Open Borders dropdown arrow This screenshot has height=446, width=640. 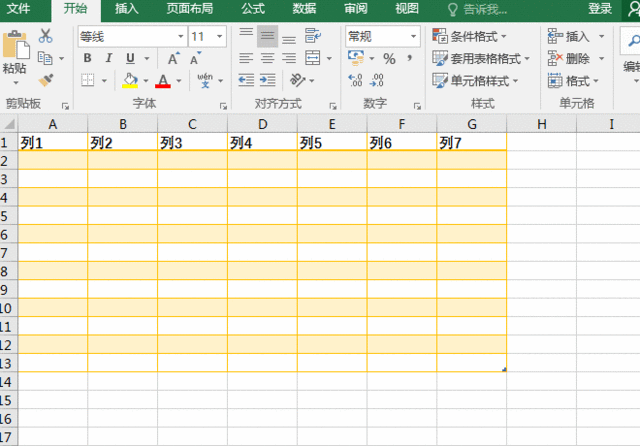(x=104, y=81)
